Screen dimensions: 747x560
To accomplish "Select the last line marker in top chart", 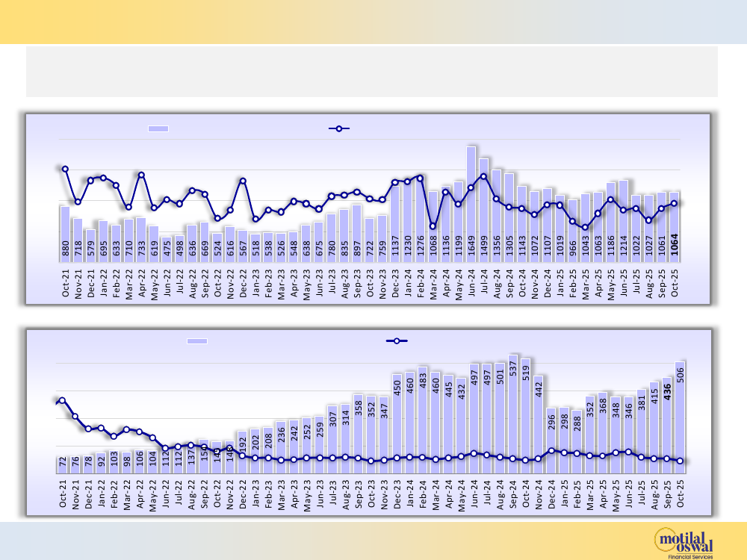I will [675, 202].
